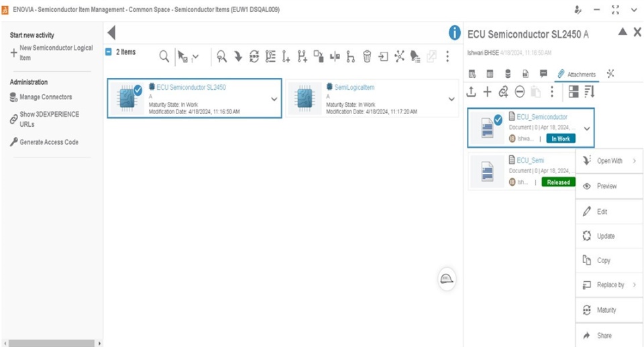This screenshot has width=644, height=347.
Task: Switch to the Attachments tab
Action: pyautogui.click(x=577, y=75)
